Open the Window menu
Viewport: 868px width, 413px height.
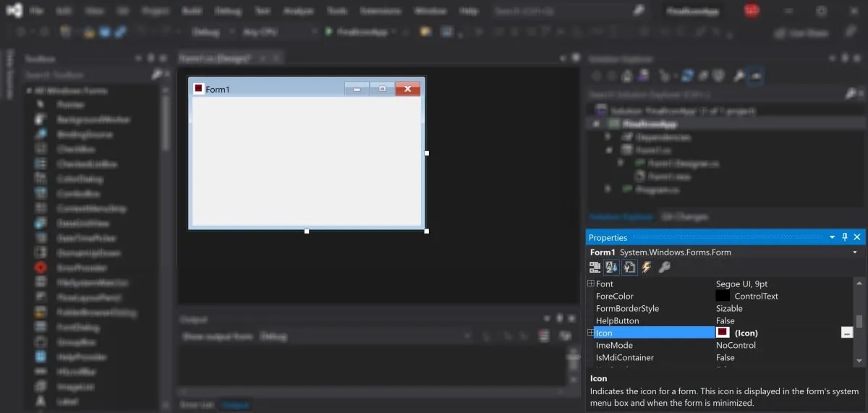[x=430, y=12]
